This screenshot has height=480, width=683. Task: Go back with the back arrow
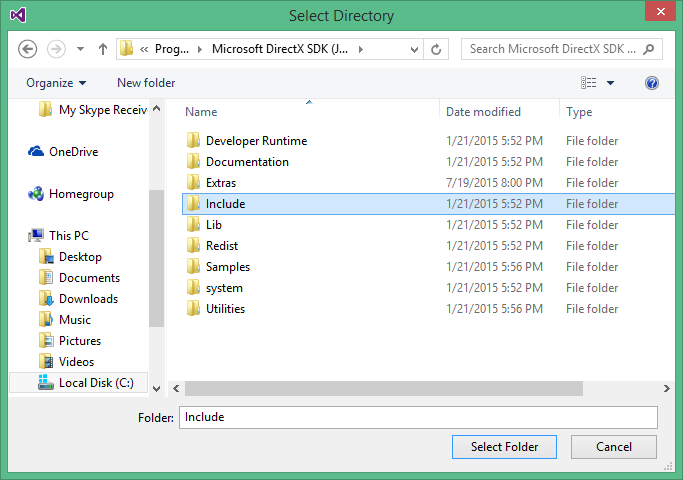coord(27,49)
